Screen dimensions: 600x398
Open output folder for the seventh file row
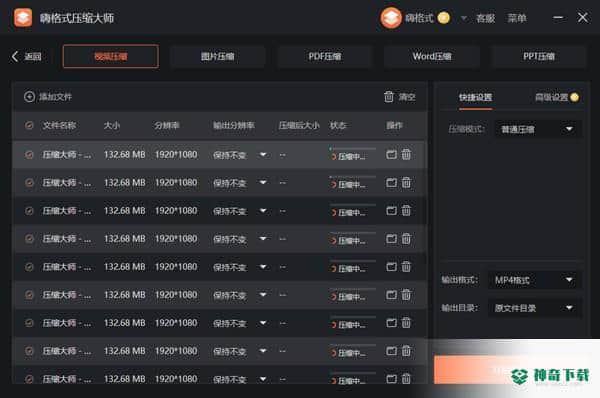391,323
